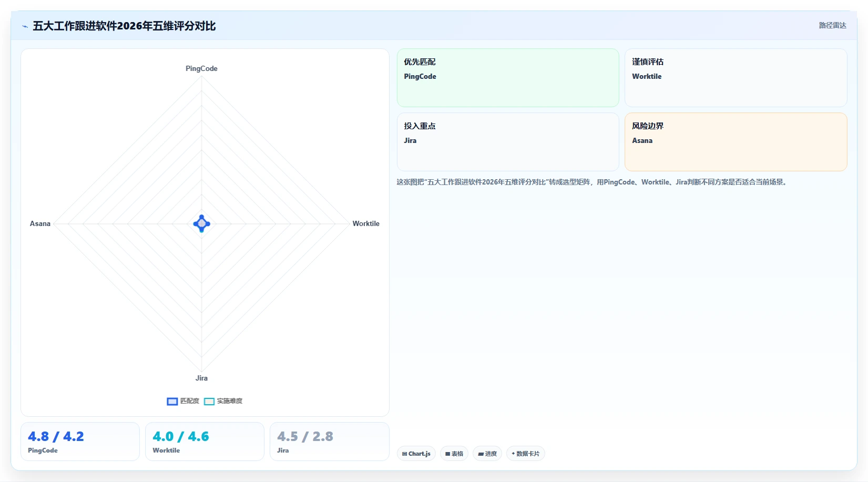868x482 pixels.
Task: Click the Worktile axis label on radar
Action: click(366, 223)
